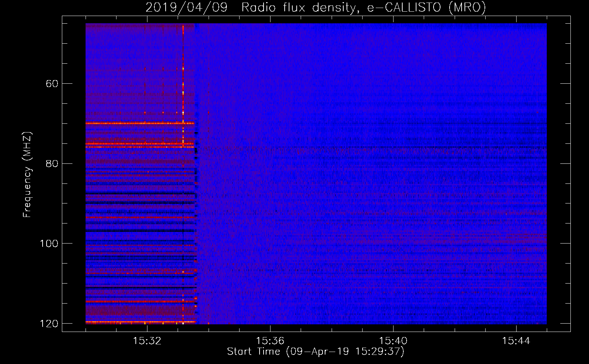Click the 'Start Time (09-Apr-19 15:29:37)' label

tap(316, 352)
